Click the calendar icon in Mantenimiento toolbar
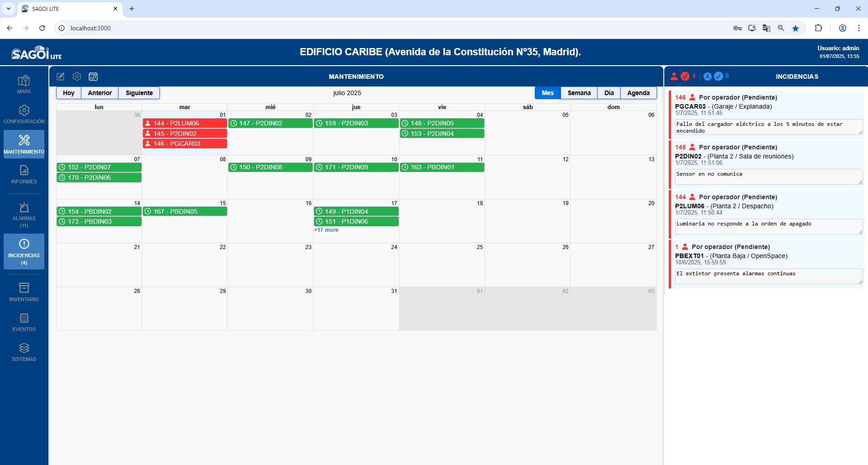 [x=93, y=77]
